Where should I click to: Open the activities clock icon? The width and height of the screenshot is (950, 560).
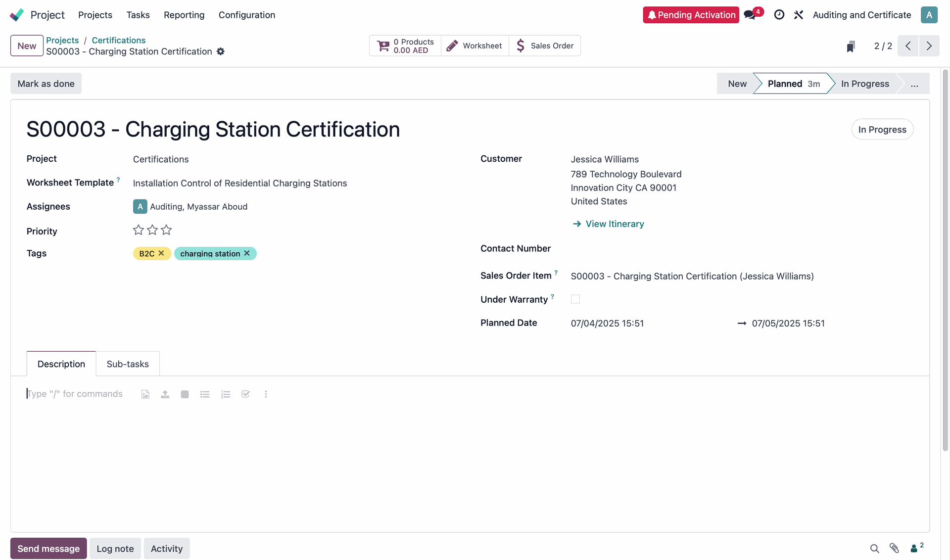click(x=779, y=15)
